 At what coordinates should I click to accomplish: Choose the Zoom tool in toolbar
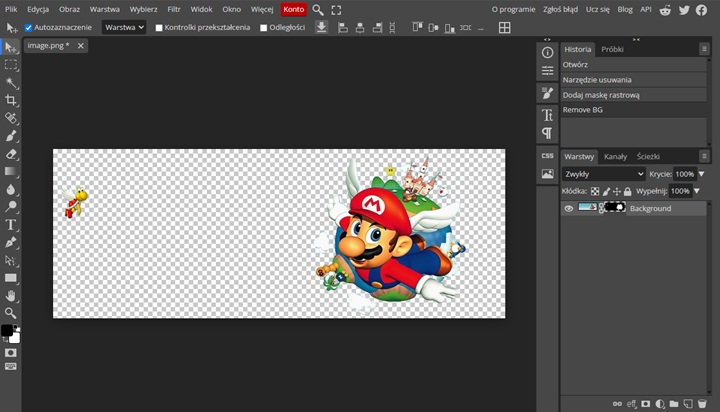[x=11, y=313]
